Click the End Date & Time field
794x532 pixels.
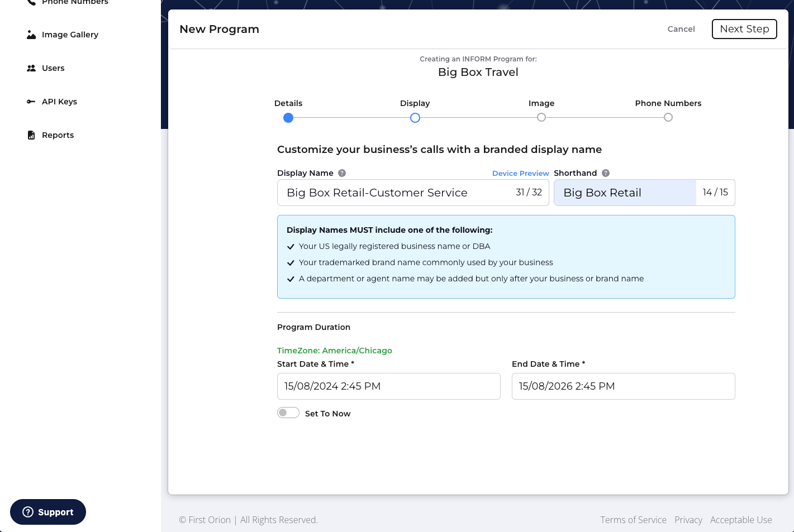(x=624, y=386)
